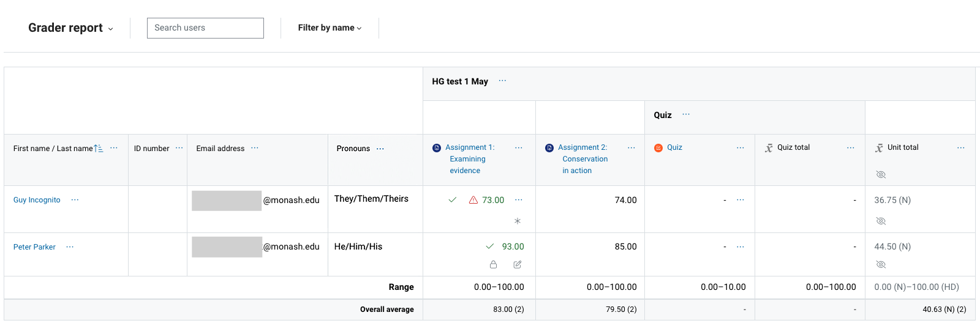Open the Quiz total column actions menu

tap(851, 148)
